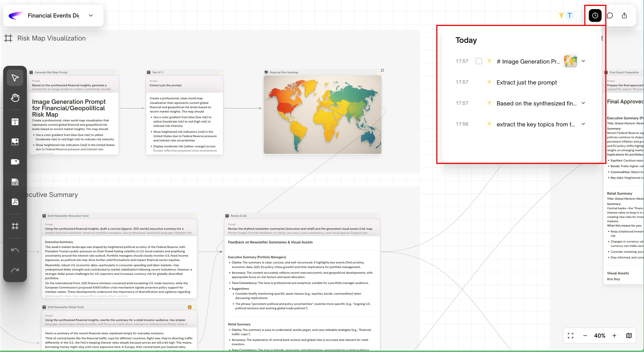Viewport: 644px width, 352px height.
Task: Select Extract just the prompt history item
Action: click(527, 82)
